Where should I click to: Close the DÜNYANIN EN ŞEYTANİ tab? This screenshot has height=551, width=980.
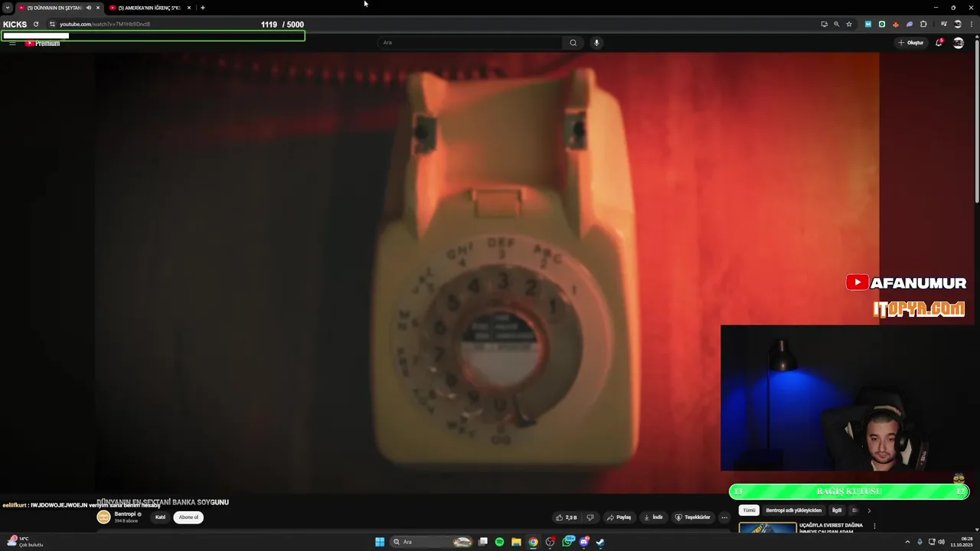coord(98,8)
